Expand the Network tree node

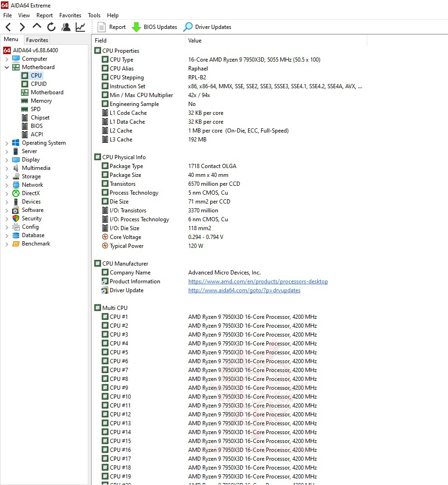(7, 185)
